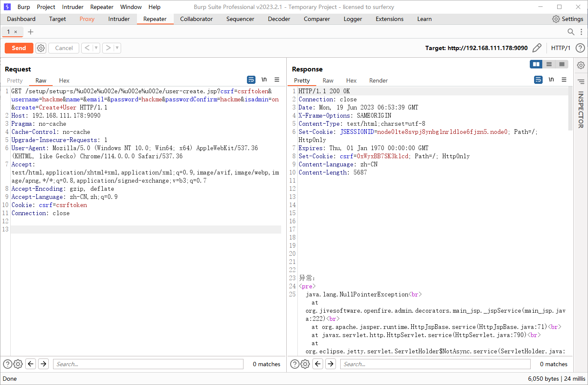The image size is (588, 385).
Task: Expand the forward history dropdown arrow
Action: pos(117,48)
